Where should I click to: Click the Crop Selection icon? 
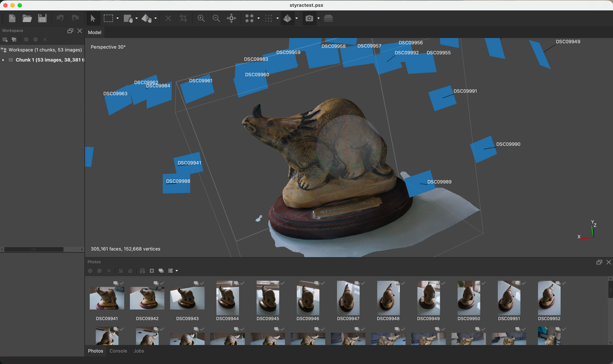[x=183, y=18]
